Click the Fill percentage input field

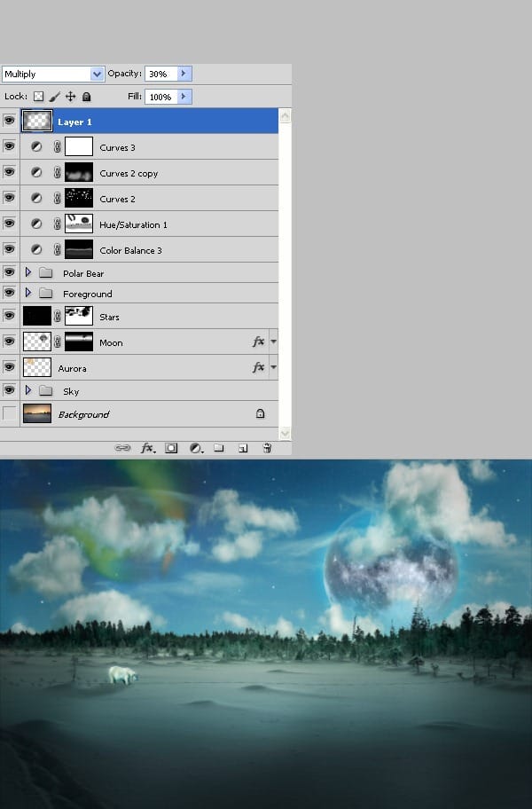[160, 97]
